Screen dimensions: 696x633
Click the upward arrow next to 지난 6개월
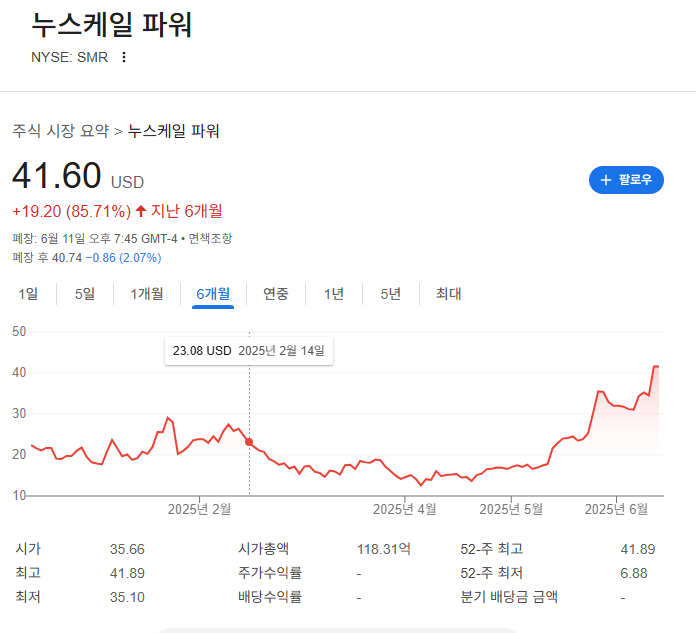tap(141, 211)
